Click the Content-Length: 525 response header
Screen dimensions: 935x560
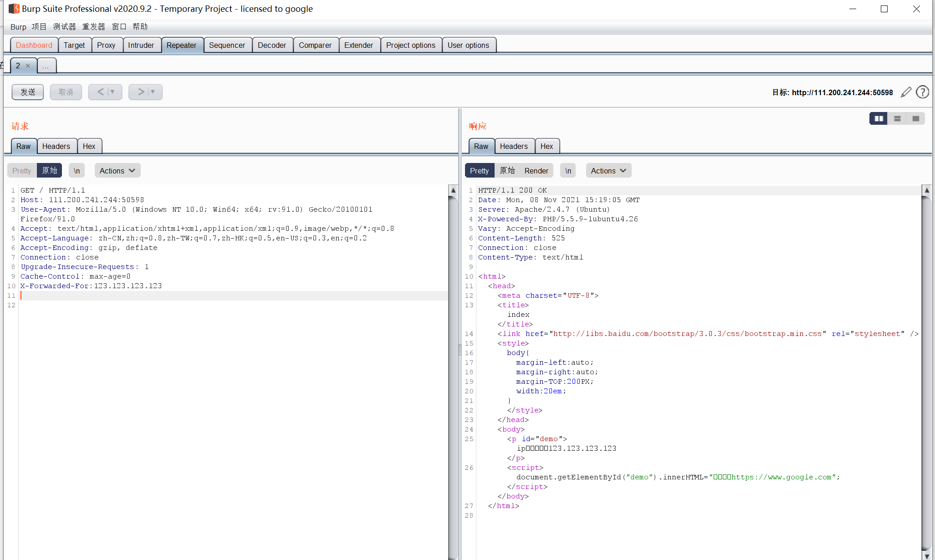pyautogui.click(x=521, y=238)
